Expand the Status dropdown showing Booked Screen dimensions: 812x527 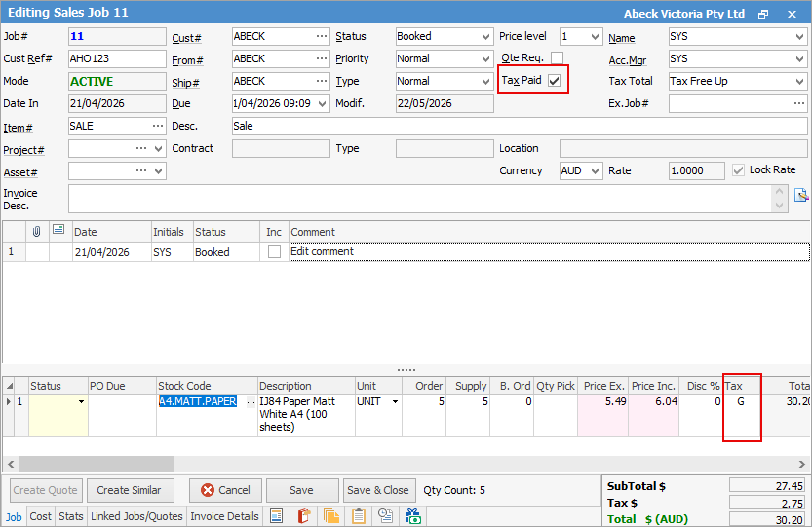485,37
